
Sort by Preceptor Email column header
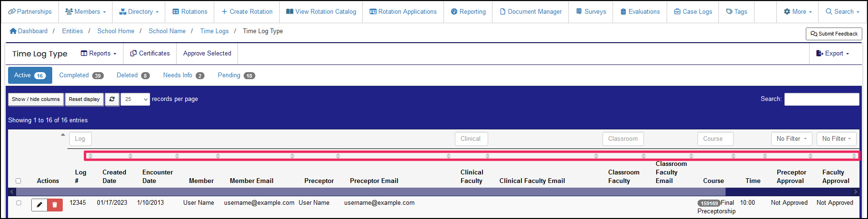(x=374, y=181)
